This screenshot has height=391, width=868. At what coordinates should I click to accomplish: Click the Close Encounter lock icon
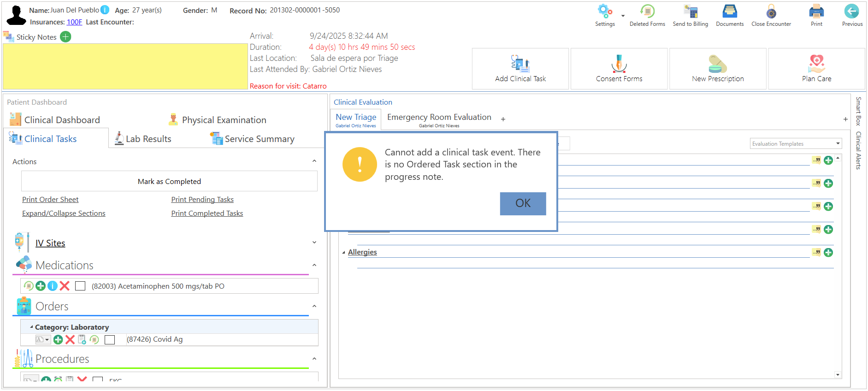coord(771,11)
